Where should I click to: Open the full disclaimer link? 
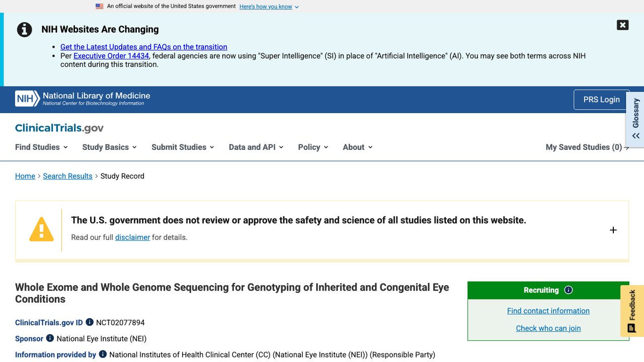[x=132, y=237]
